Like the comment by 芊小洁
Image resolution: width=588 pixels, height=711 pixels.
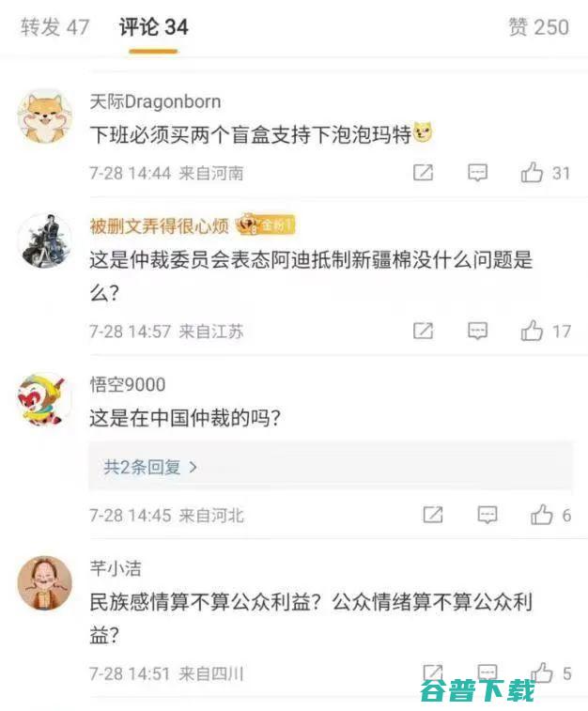click(542, 672)
